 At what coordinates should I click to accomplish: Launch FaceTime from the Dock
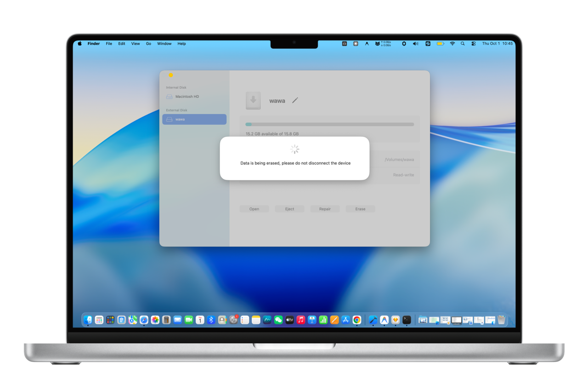[x=189, y=320]
